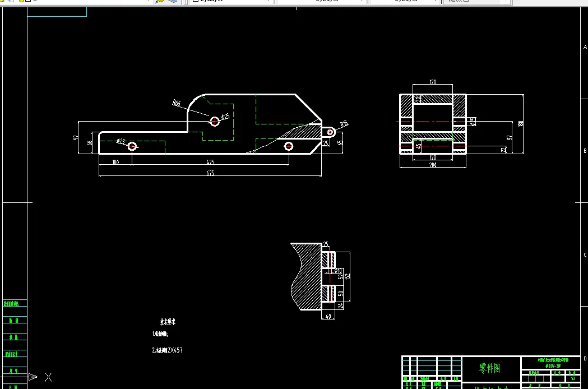Select the 180 height dimension in side view
Screen dimensions: 588x389
521,124
